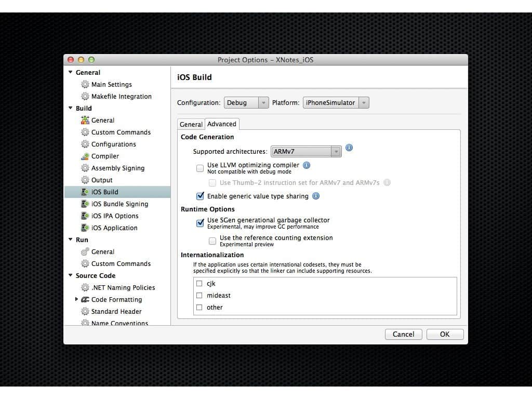Click the Run Custom Commands gear icon

pyautogui.click(x=85, y=263)
